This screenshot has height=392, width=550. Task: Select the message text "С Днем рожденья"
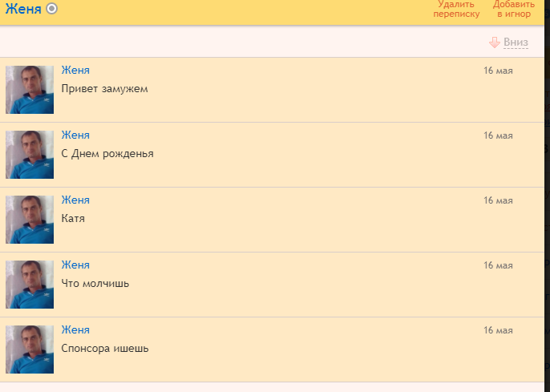[107, 154]
